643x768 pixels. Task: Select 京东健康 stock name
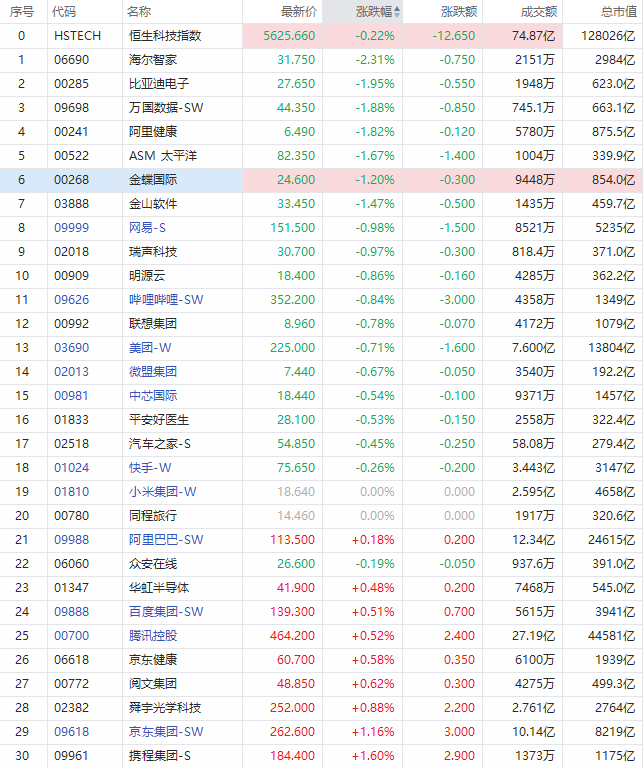point(153,660)
